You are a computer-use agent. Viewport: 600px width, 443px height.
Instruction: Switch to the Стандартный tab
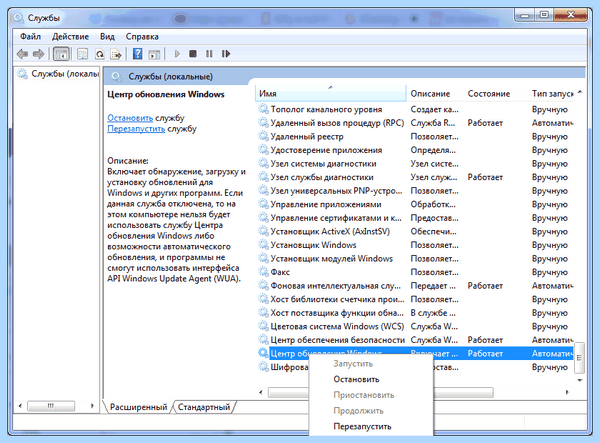pyautogui.click(x=204, y=407)
